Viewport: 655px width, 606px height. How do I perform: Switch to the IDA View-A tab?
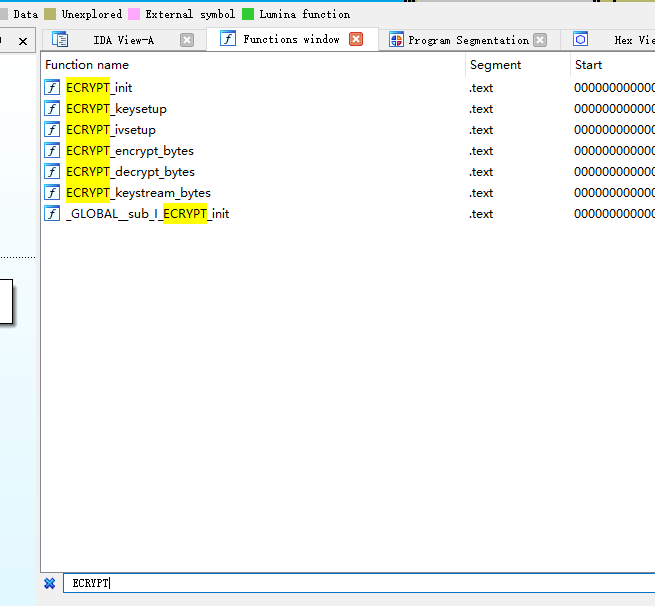tap(124, 40)
